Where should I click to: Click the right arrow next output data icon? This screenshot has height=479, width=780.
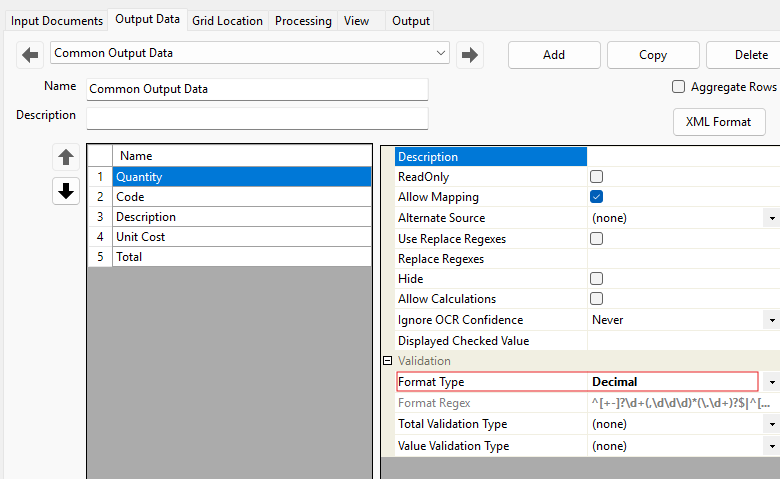click(x=470, y=54)
